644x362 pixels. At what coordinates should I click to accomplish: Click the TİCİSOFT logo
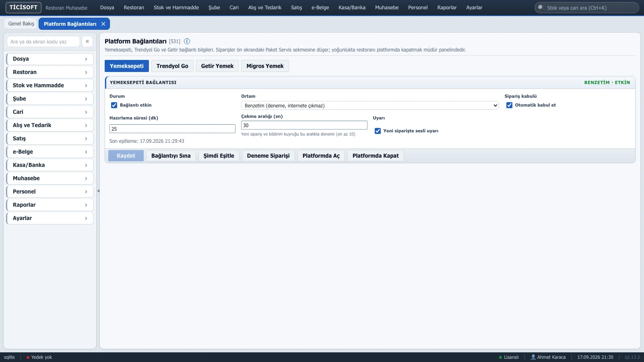click(x=23, y=7)
